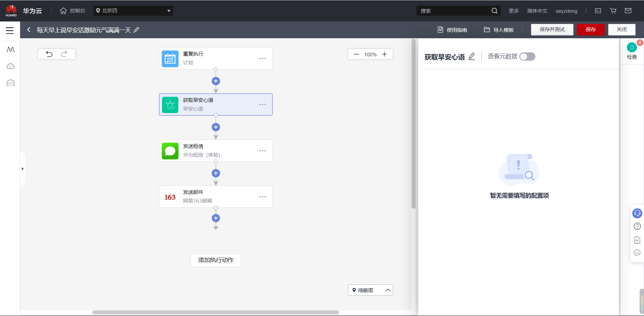Open the 北京四 region dropdown
The image size is (644, 316).
133,11
